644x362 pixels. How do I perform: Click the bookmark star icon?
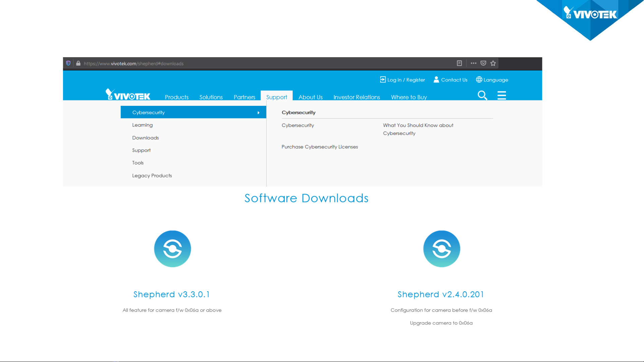[x=493, y=63]
